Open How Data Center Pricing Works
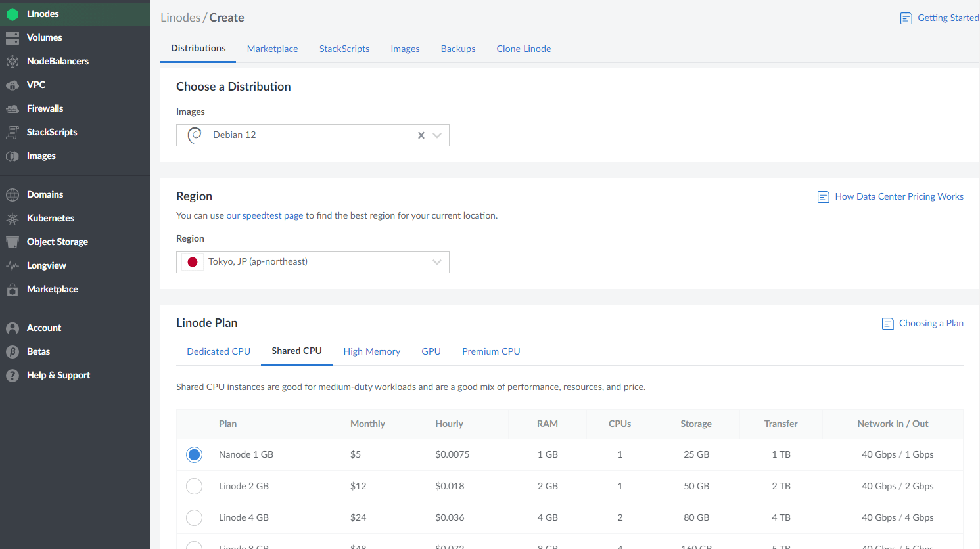The image size is (980, 549). [x=898, y=196]
